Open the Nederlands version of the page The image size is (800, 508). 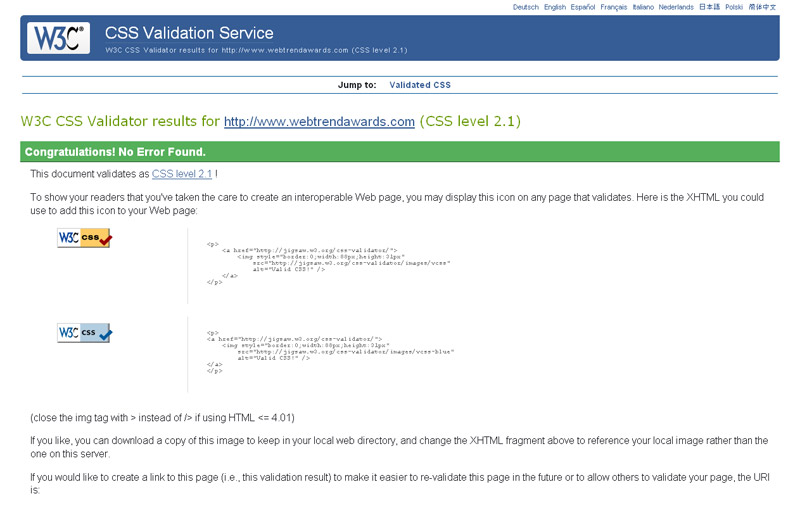point(676,7)
